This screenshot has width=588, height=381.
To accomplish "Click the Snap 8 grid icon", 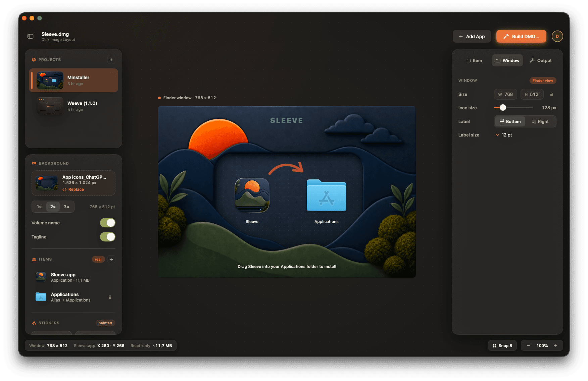I will point(494,346).
